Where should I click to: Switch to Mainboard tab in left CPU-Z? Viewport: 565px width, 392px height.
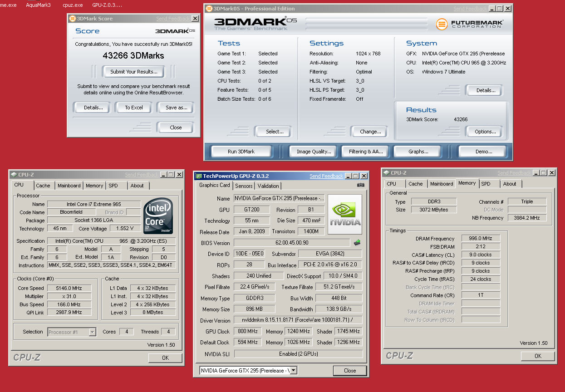(x=69, y=186)
